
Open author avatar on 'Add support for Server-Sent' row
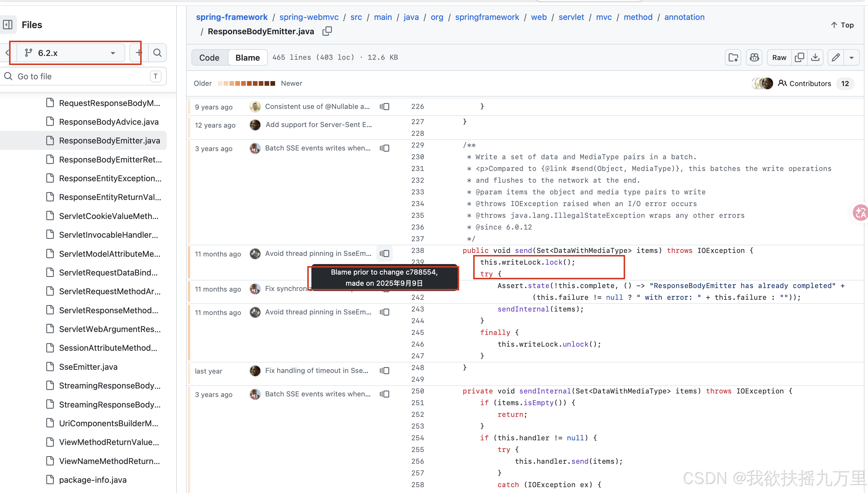[x=255, y=125]
